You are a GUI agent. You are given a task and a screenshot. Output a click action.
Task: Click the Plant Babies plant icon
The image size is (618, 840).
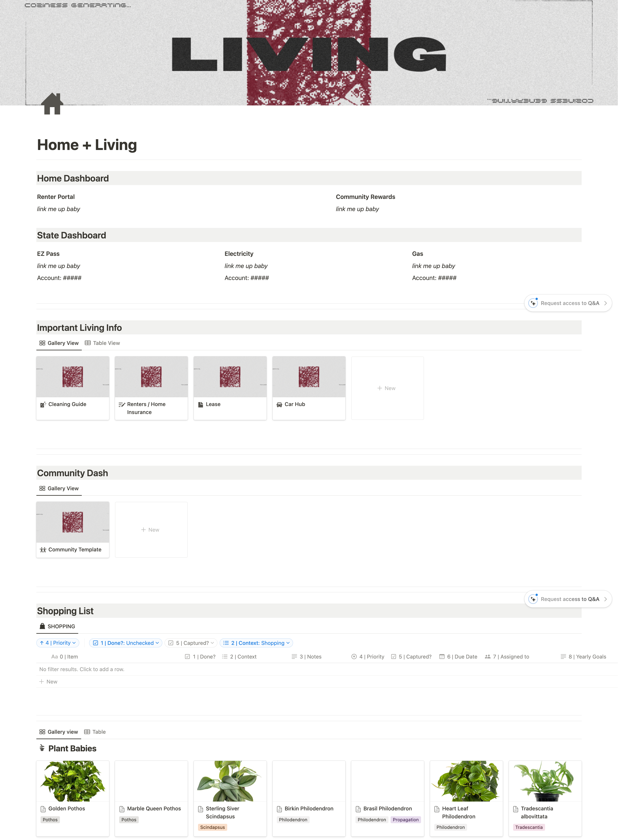(x=42, y=748)
